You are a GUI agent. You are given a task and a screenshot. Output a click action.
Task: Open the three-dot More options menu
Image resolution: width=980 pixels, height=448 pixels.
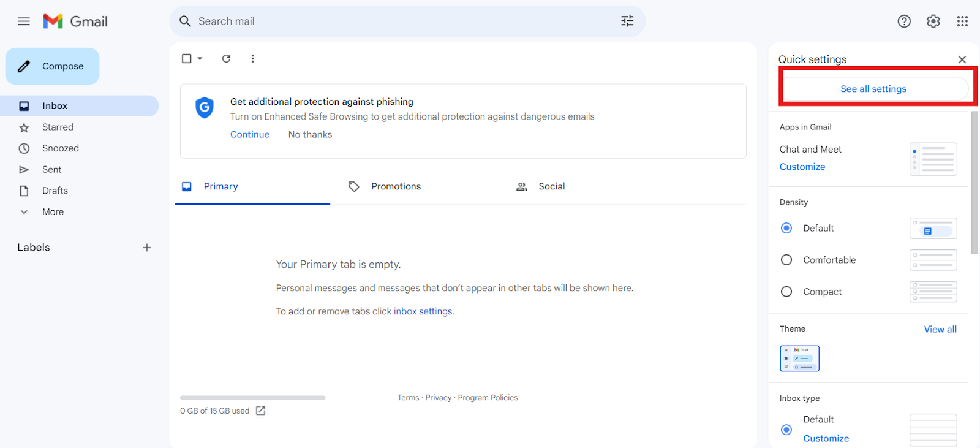click(252, 58)
